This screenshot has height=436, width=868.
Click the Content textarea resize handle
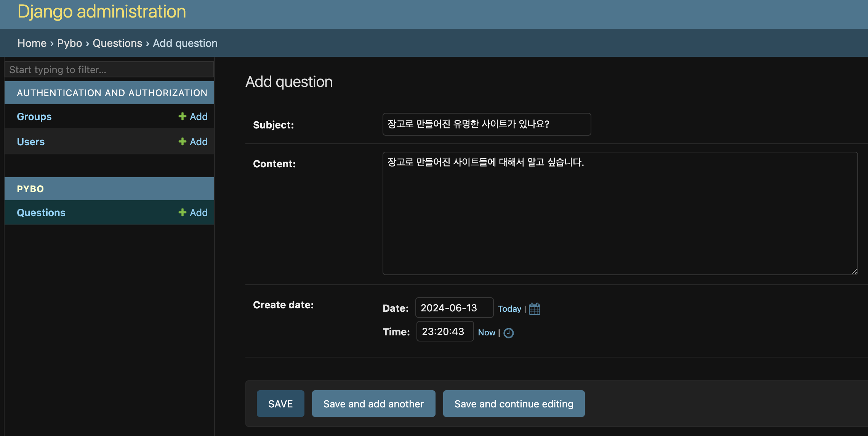855,271
